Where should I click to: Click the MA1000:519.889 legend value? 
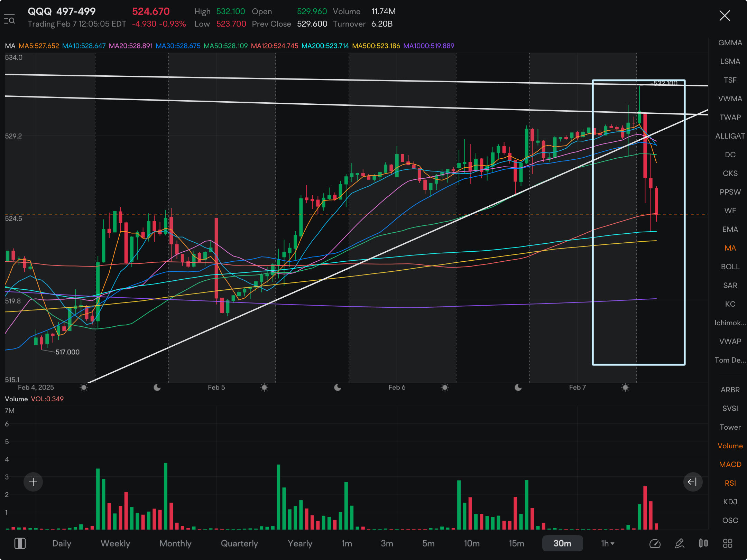[429, 46]
